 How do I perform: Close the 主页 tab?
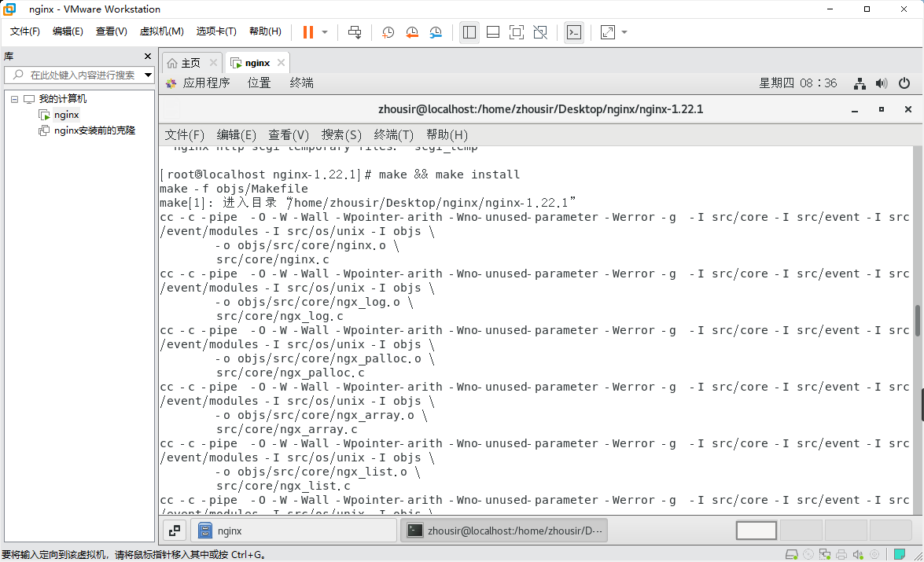pos(213,62)
